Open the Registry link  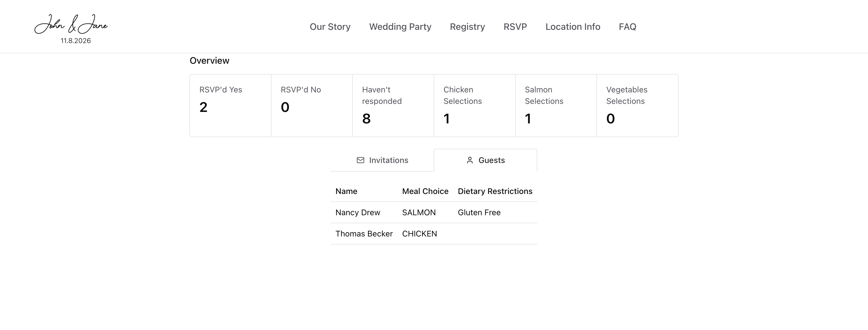[467, 27]
